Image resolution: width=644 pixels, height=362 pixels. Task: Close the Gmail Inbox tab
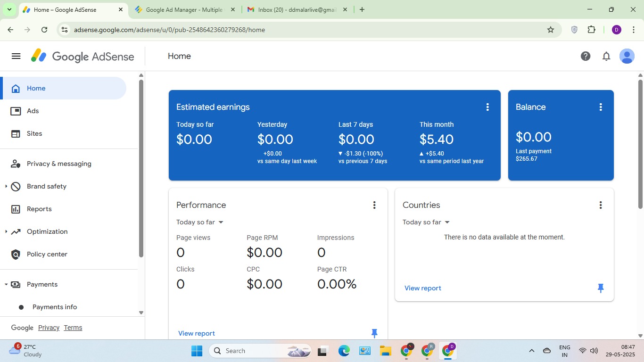point(345,9)
